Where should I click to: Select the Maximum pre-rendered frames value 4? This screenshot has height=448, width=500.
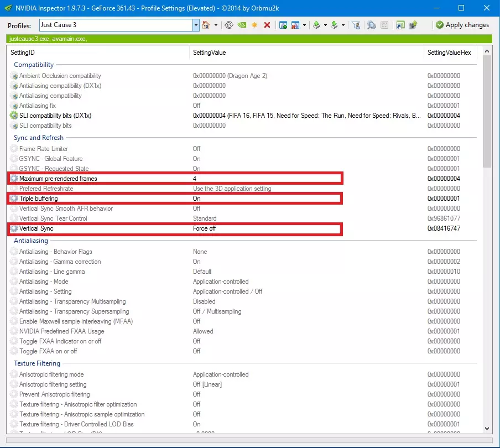195,179
